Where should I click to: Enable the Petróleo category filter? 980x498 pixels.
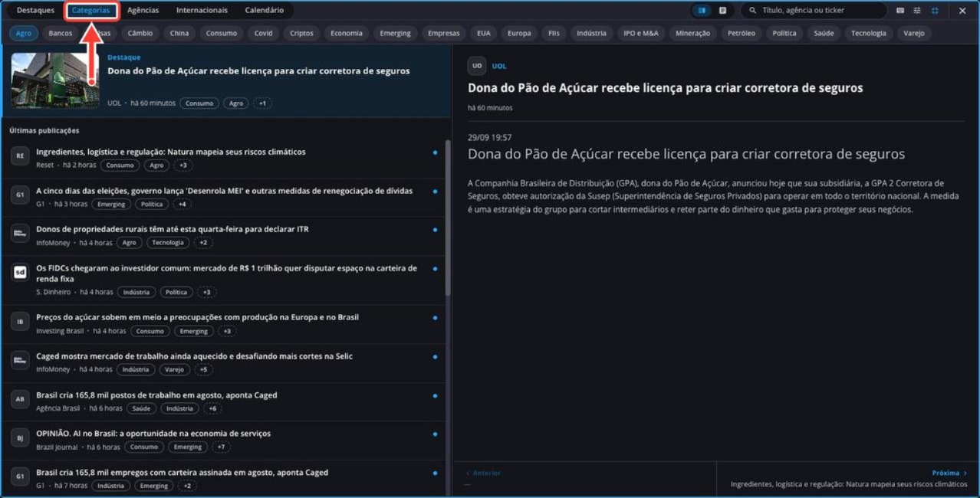[742, 33]
